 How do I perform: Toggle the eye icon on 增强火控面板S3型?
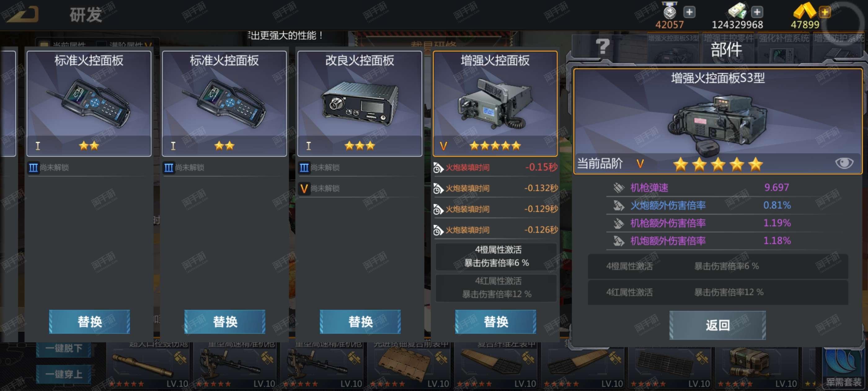tap(844, 163)
